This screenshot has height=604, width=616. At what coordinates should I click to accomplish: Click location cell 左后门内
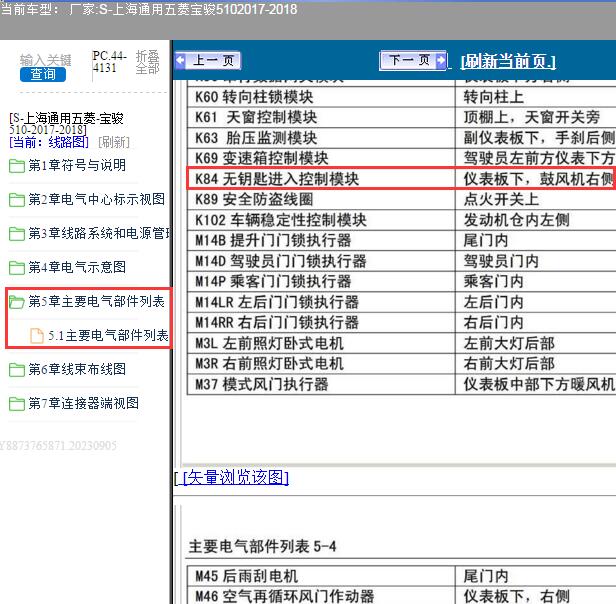coord(536,302)
